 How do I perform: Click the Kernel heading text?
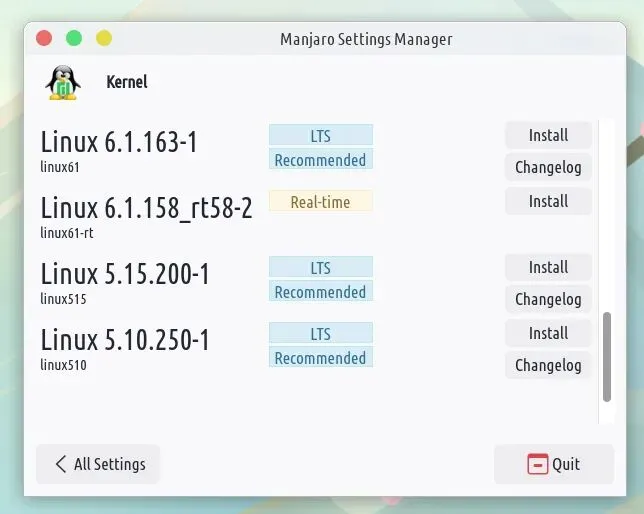pyautogui.click(x=126, y=82)
